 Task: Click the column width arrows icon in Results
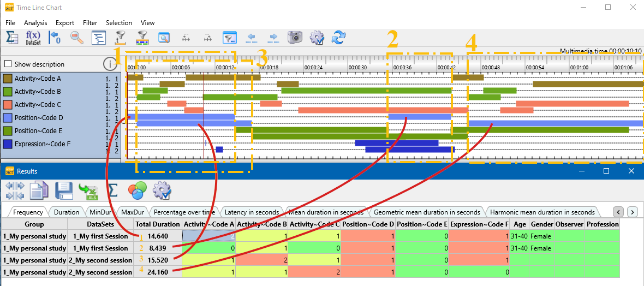15,190
